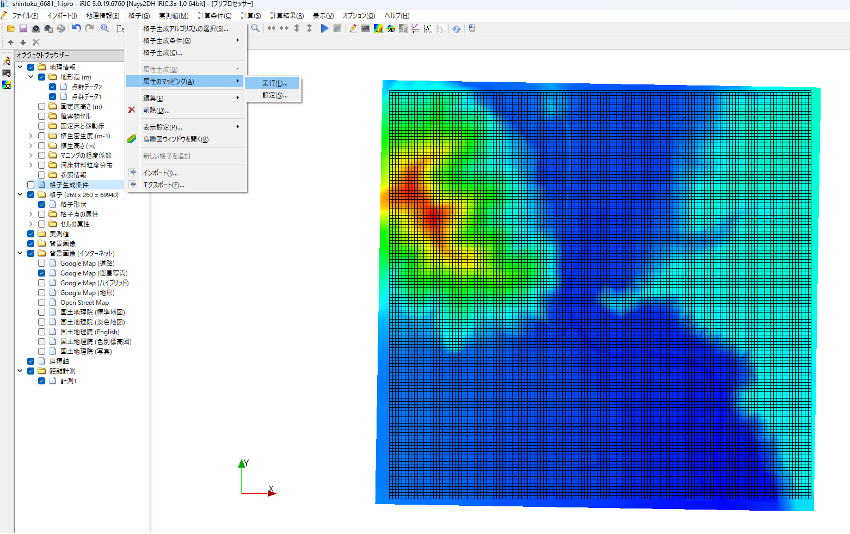
Task: Click the stop calculation square icon
Action: coord(337,28)
